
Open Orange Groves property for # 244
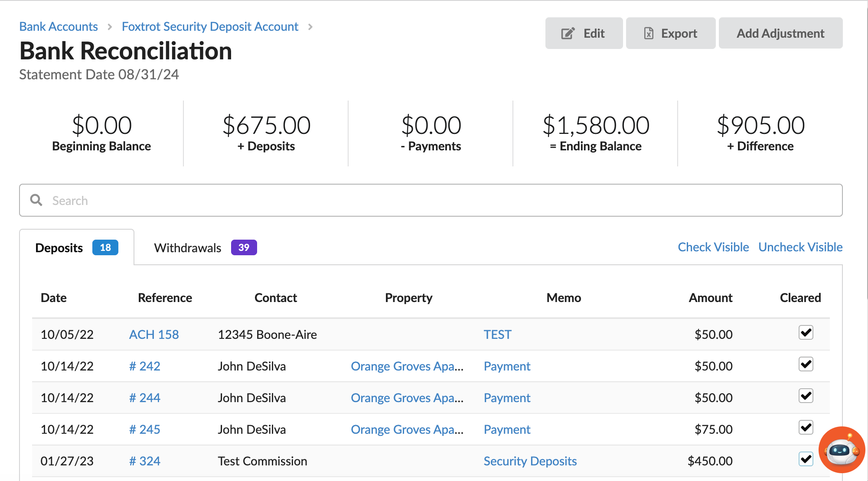(x=407, y=398)
